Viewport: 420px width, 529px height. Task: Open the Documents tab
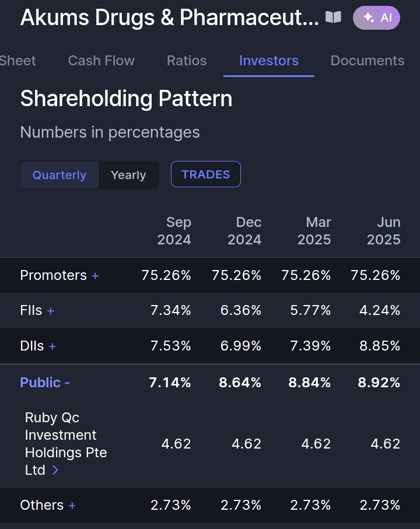(367, 61)
